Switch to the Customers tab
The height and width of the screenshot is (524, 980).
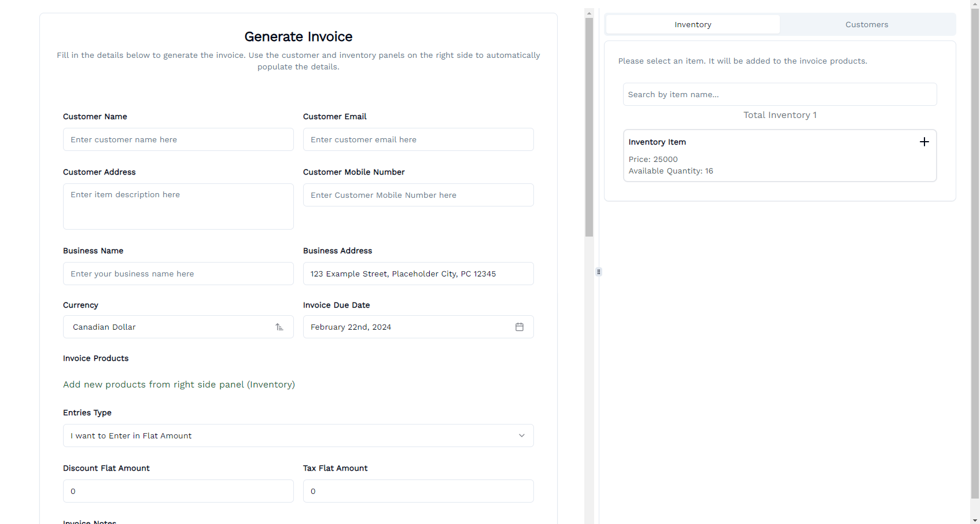[x=866, y=24]
